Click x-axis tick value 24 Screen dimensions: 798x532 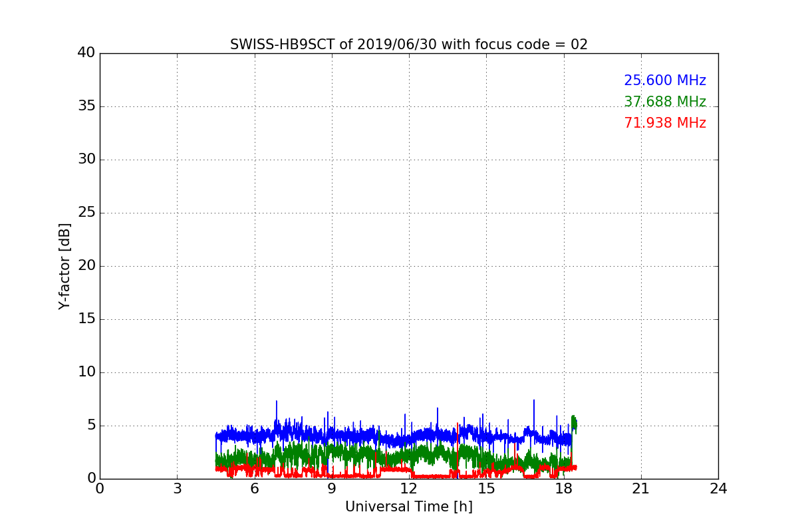coord(718,489)
